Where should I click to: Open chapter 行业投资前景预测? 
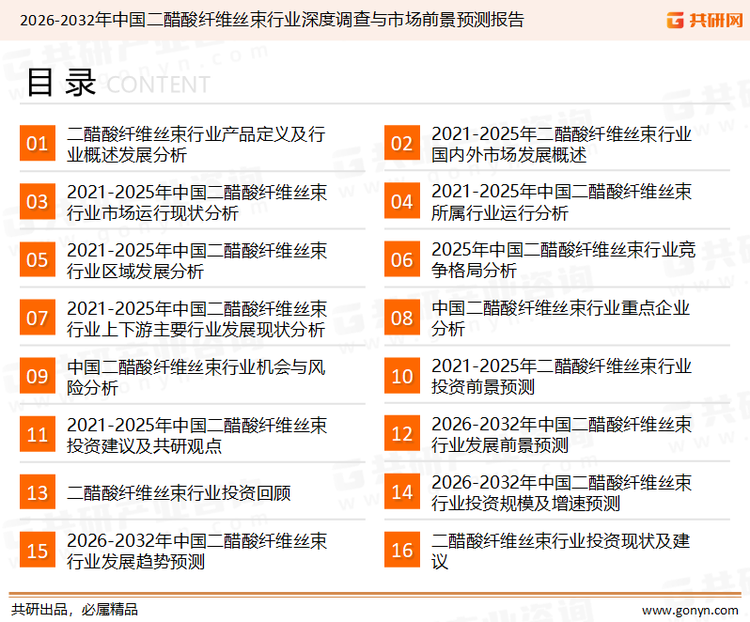pos(562,376)
